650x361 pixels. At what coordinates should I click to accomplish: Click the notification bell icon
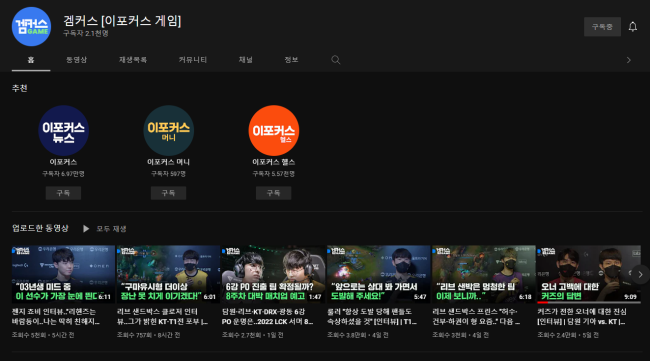coord(633,27)
